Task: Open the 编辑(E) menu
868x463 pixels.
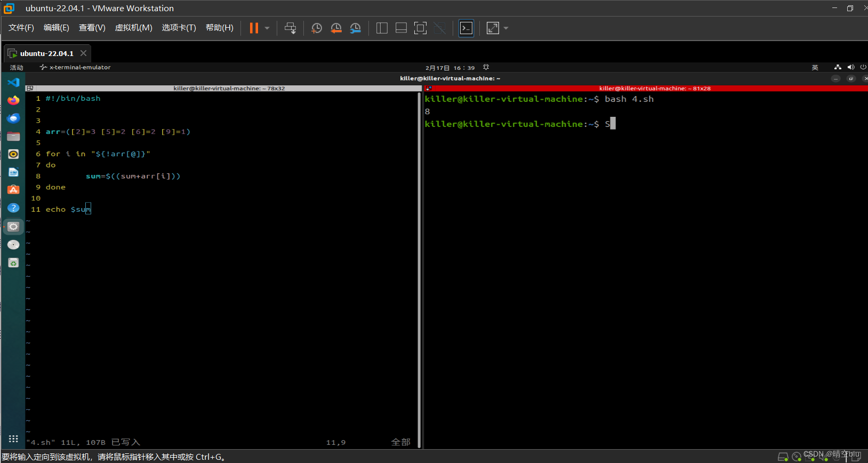Action: (x=56, y=28)
